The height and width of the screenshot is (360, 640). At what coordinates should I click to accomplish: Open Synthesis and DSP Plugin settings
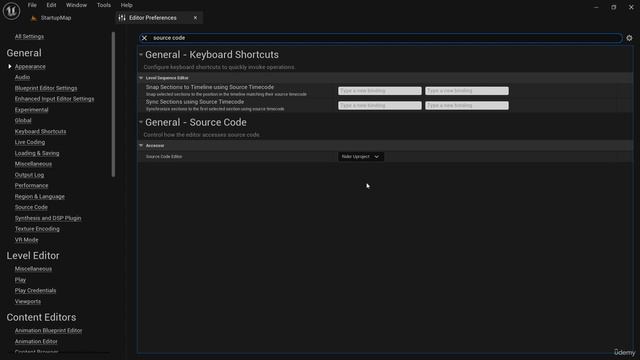(x=48, y=218)
